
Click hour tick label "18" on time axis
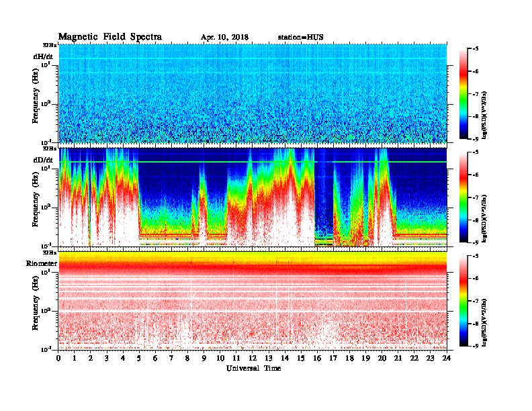pyautogui.click(x=349, y=358)
